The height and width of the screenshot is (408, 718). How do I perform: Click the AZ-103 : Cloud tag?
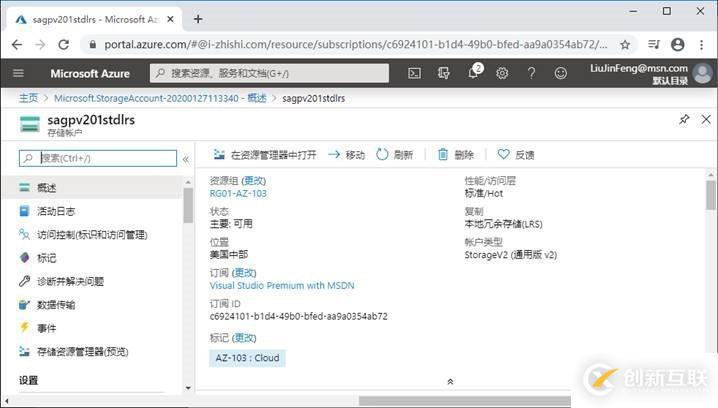247,358
